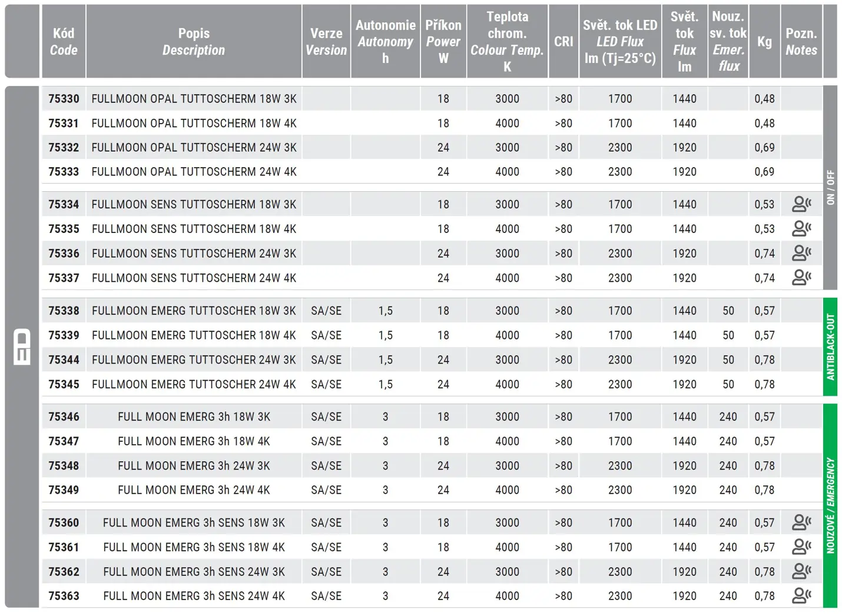Click the Verze Version column header

[326, 42]
